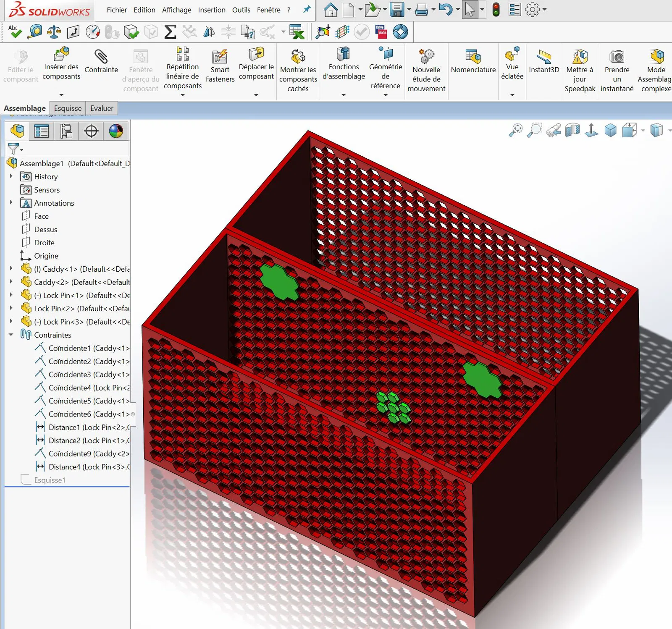Expand the Caddy<2> component
The height and width of the screenshot is (629, 672).
pyautogui.click(x=11, y=282)
